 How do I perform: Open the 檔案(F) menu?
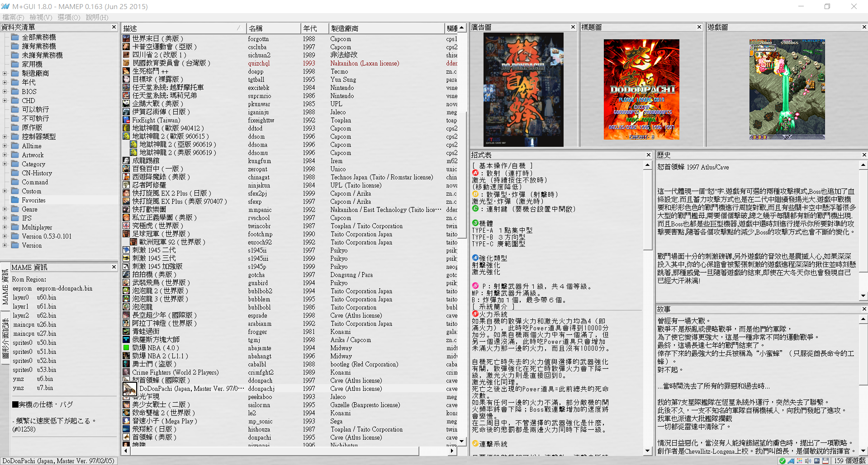(x=13, y=17)
